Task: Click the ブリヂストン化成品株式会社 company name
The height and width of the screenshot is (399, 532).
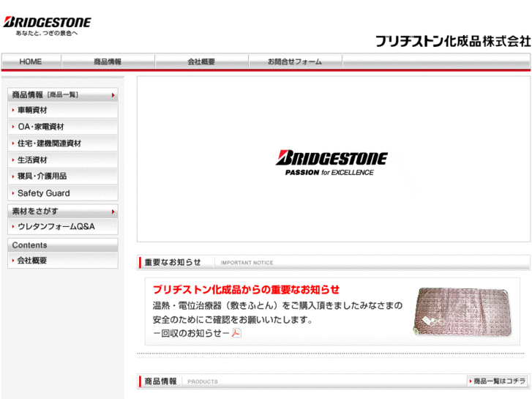Action: point(453,41)
